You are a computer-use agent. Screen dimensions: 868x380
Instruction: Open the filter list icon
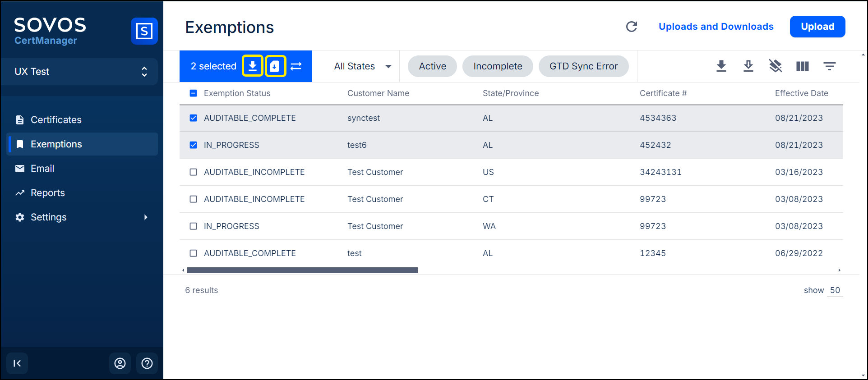[829, 66]
